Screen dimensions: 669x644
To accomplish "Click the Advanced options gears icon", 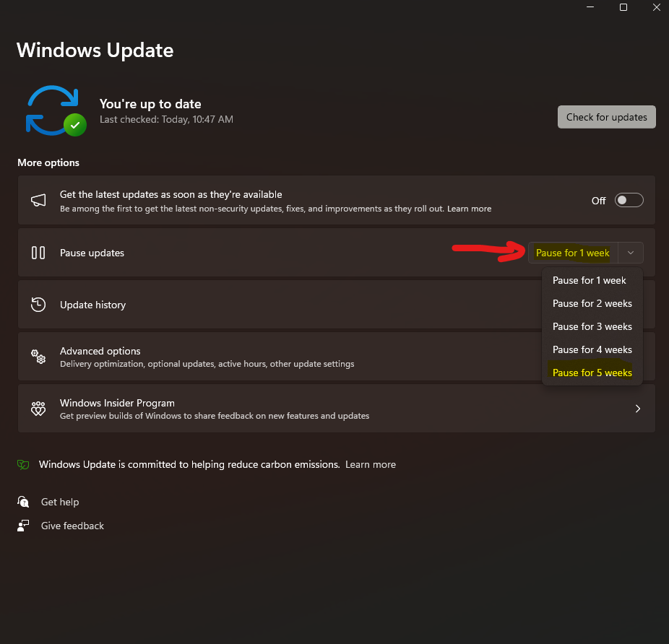I will tap(38, 357).
